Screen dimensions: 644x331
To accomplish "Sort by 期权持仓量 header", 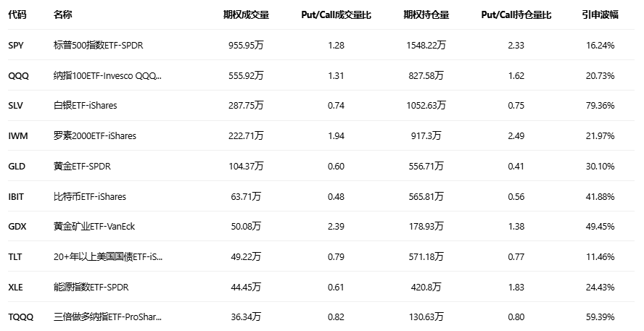I will point(426,15).
